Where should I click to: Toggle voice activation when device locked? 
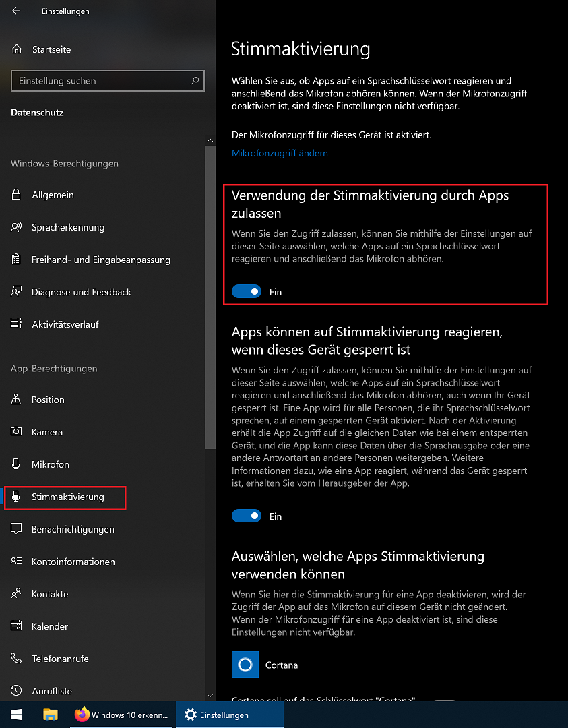(247, 516)
